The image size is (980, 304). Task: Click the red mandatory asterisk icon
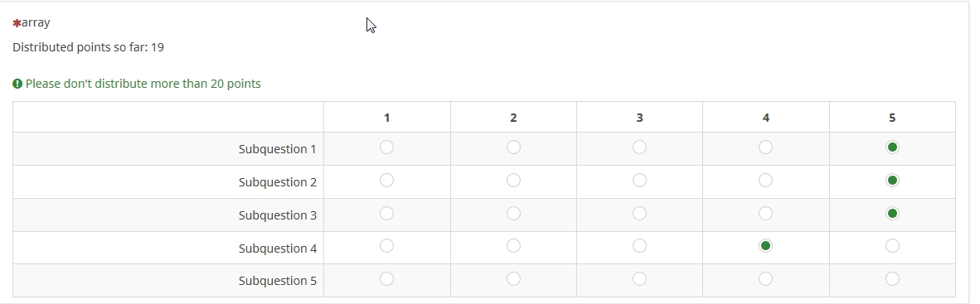(x=17, y=23)
